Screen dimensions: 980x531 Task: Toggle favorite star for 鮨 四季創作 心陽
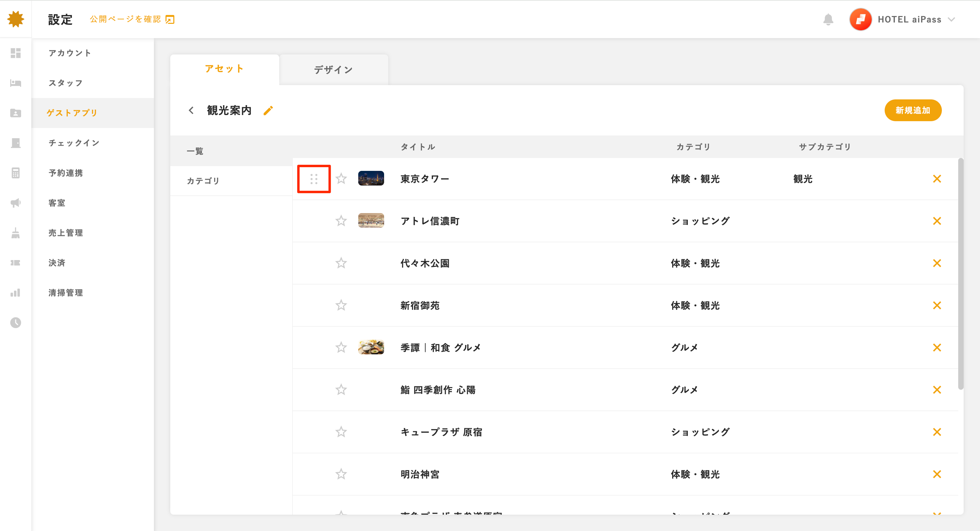coord(341,389)
